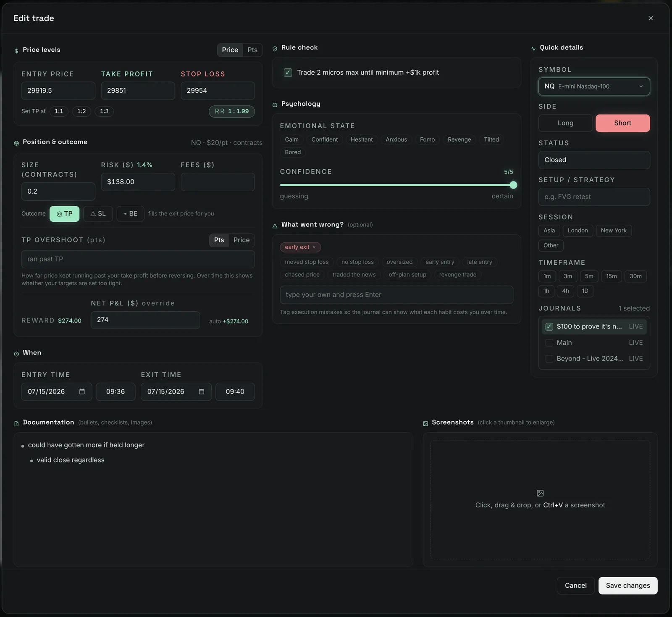Set TP at 1:1 ratio
Viewport: 672px width, 617px height.
coord(59,111)
